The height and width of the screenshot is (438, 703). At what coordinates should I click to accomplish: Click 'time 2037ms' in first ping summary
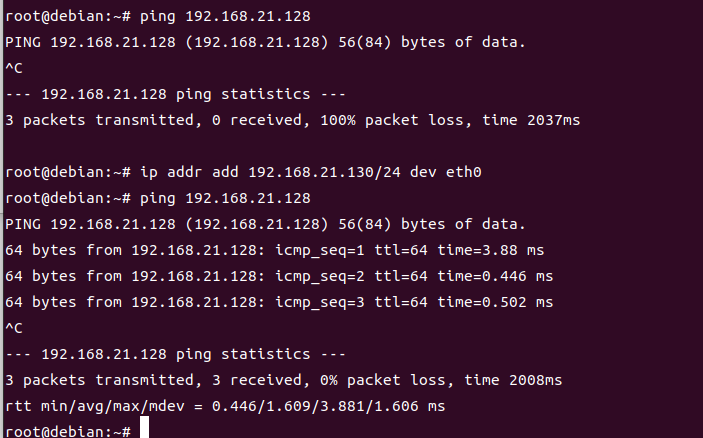coord(531,120)
